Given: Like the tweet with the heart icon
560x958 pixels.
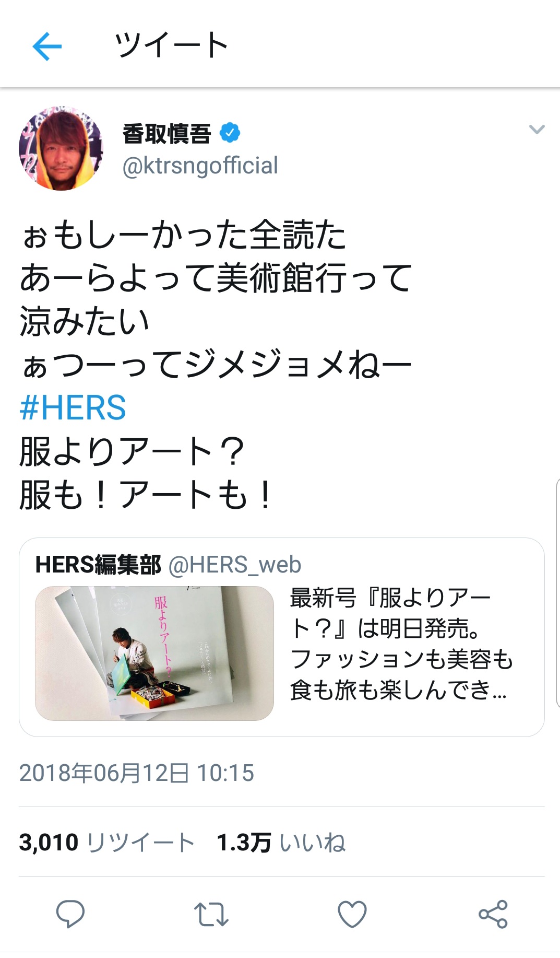Looking at the screenshot, I should click(x=352, y=914).
